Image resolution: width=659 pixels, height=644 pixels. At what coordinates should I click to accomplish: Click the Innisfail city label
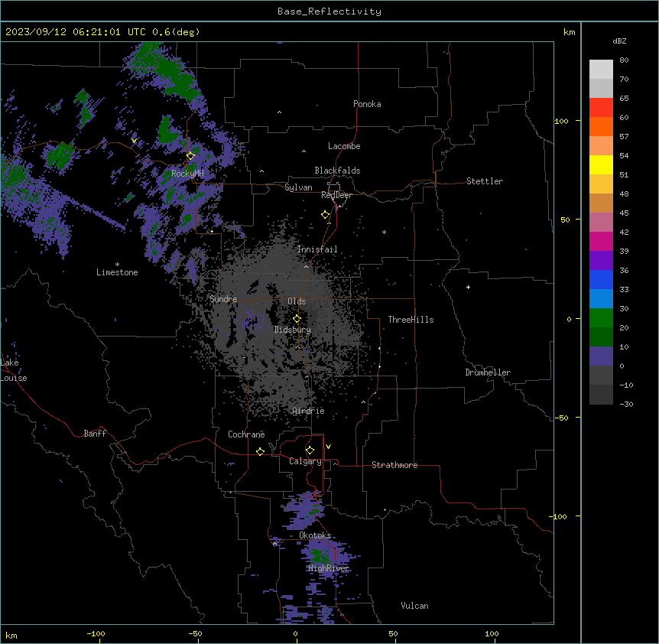point(317,249)
